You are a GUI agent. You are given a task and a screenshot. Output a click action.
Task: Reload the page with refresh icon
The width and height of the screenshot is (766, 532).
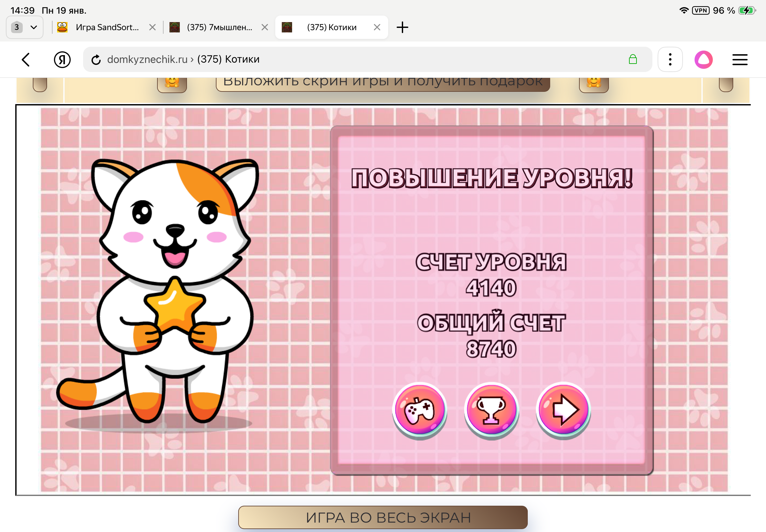point(96,60)
